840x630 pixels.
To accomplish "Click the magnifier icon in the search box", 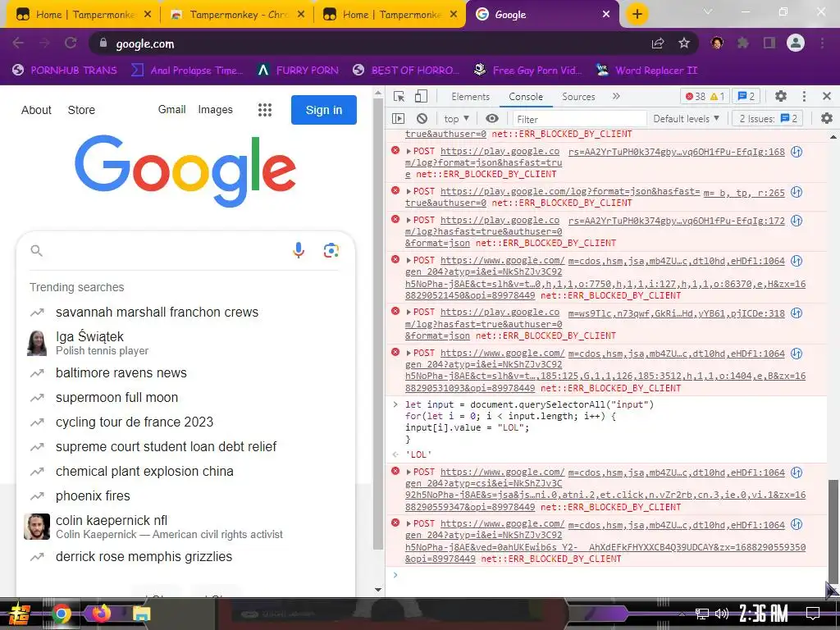I will coord(36,250).
